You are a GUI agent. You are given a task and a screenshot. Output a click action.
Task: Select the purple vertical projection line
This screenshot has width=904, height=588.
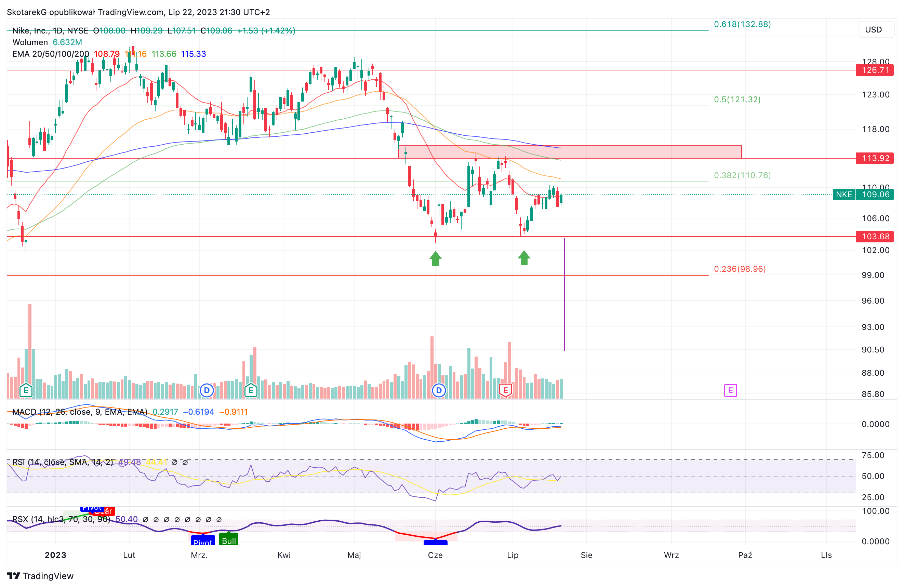[564, 294]
